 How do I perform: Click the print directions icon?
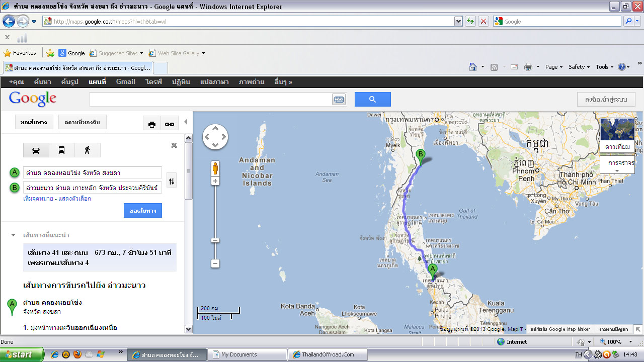(x=152, y=124)
